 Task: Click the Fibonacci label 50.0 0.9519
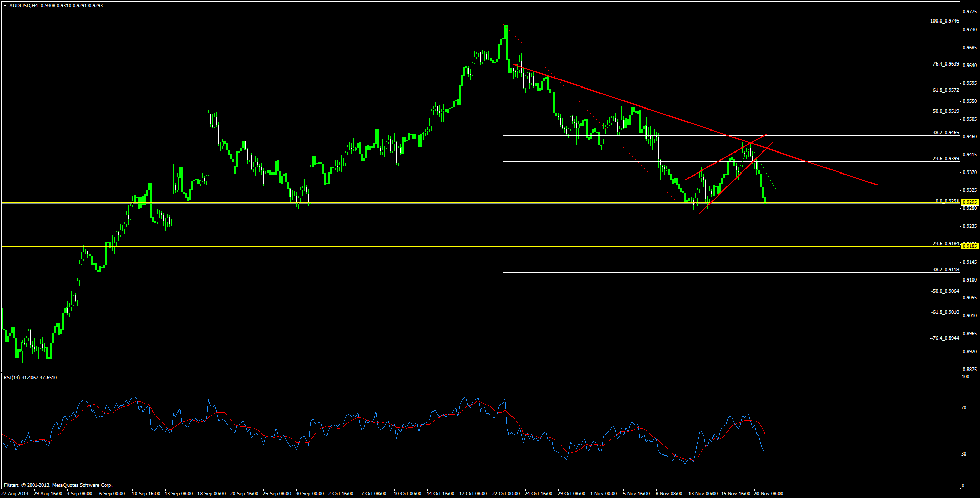point(946,111)
